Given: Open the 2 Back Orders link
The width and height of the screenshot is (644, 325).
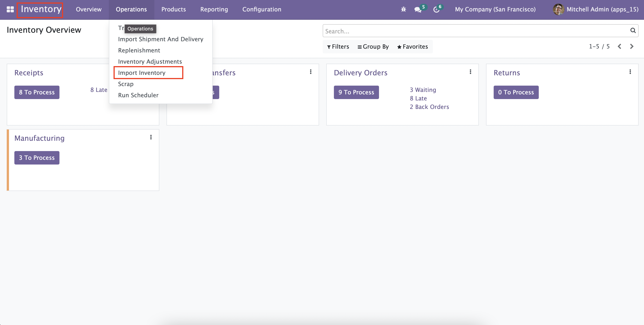Looking at the screenshot, I should pyautogui.click(x=429, y=107).
